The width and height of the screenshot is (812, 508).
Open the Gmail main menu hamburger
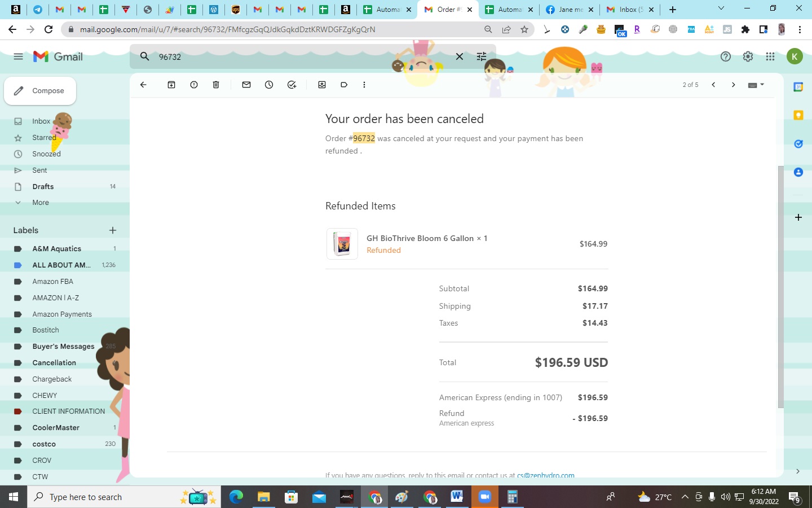[18, 56]
